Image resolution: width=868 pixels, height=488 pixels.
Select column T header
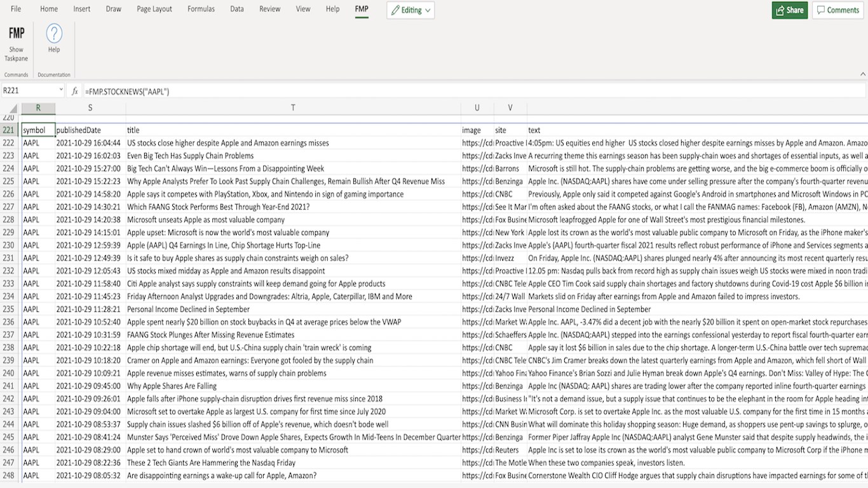click(x=293, y=108)
